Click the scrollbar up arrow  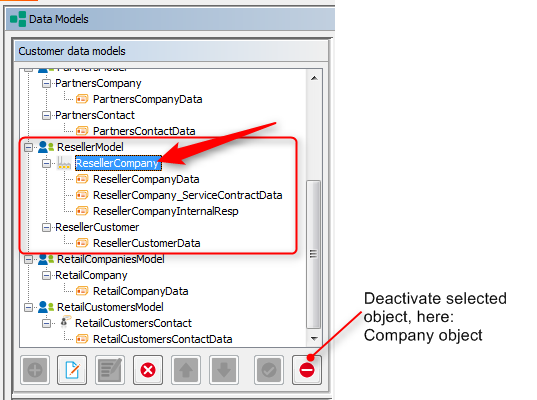[x=314, y=78]
